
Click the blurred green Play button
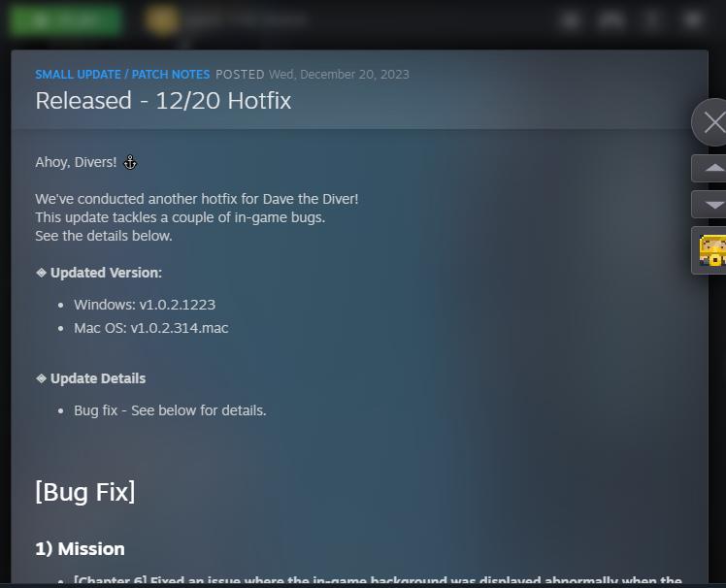[66, 20]
